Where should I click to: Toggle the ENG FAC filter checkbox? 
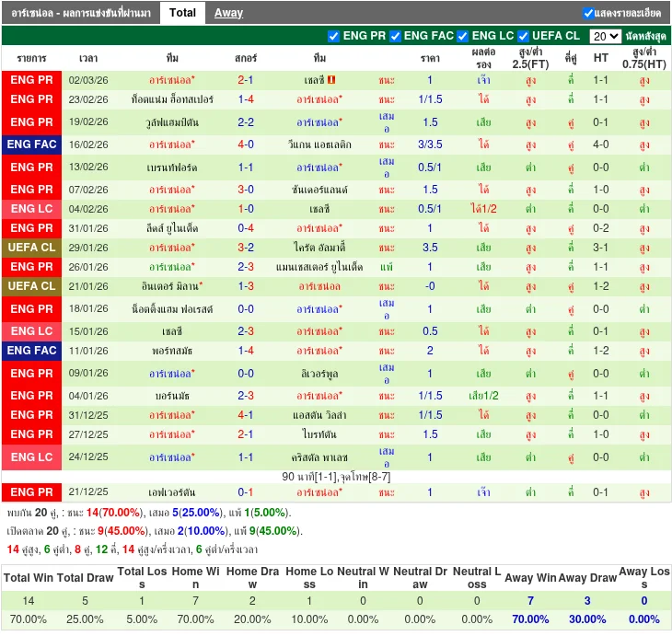tap(396, 36)
